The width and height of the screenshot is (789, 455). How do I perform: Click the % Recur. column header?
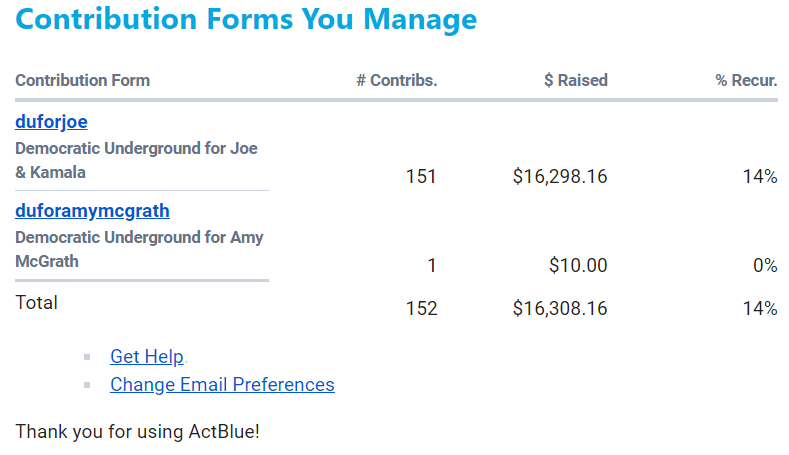746,81
